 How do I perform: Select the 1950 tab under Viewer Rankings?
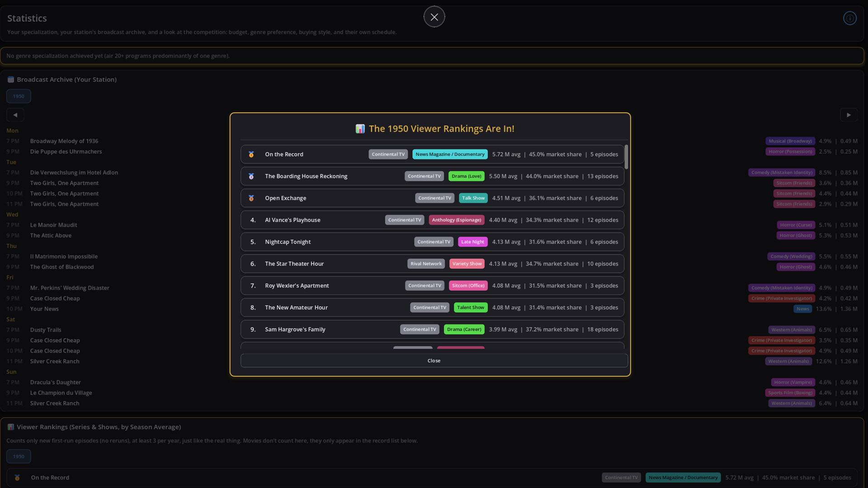(19, 456)
